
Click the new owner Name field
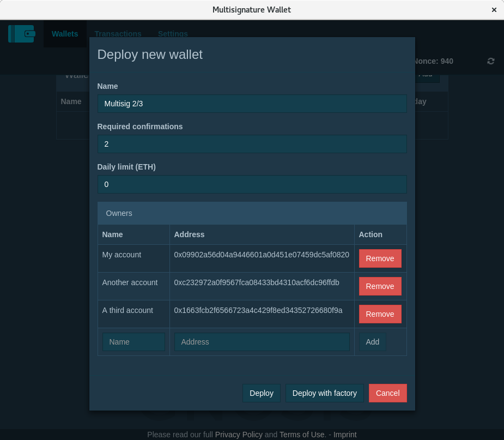[133, 342]
